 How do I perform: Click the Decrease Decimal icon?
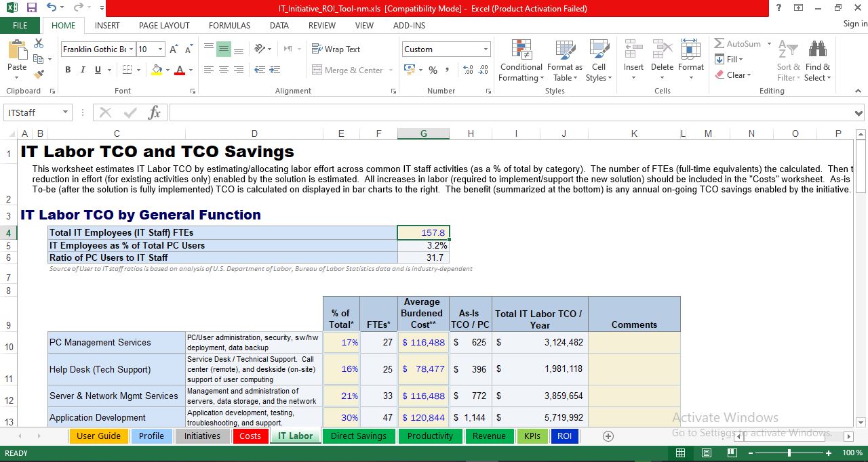484,70
